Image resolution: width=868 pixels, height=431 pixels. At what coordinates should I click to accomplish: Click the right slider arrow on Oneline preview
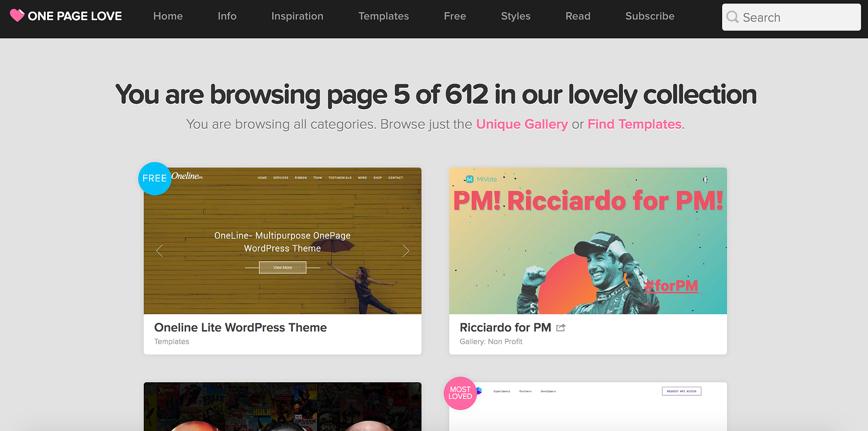pyautogui.click(x=405, y=251)
